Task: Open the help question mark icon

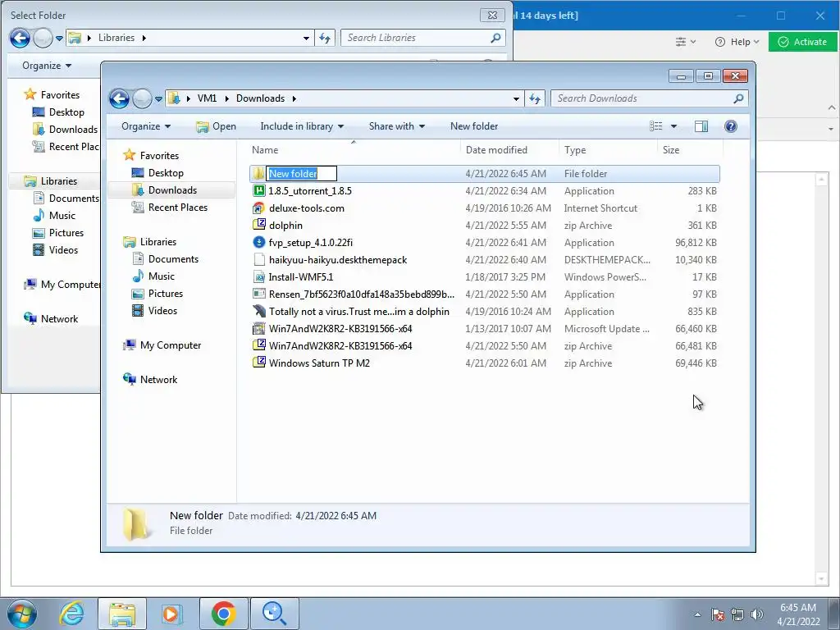Action: pyautogui.click(x=731, y=126)
